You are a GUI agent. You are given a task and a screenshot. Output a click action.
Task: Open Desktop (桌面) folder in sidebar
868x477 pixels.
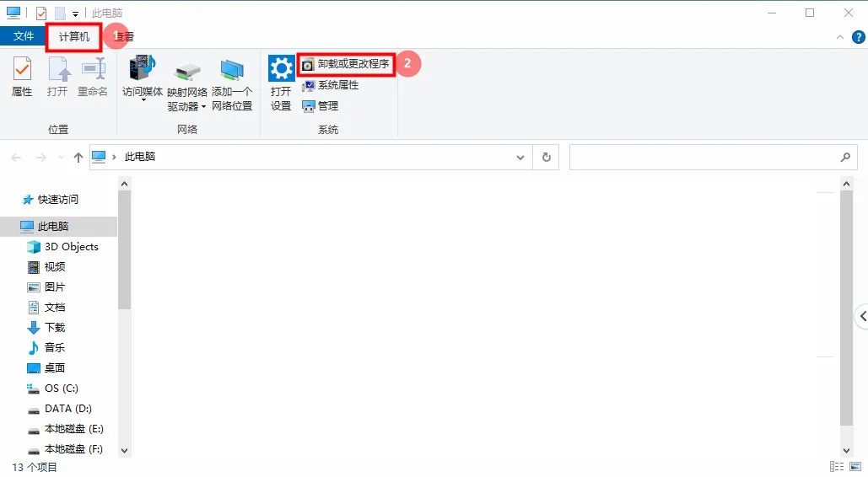tap(47, 368)
